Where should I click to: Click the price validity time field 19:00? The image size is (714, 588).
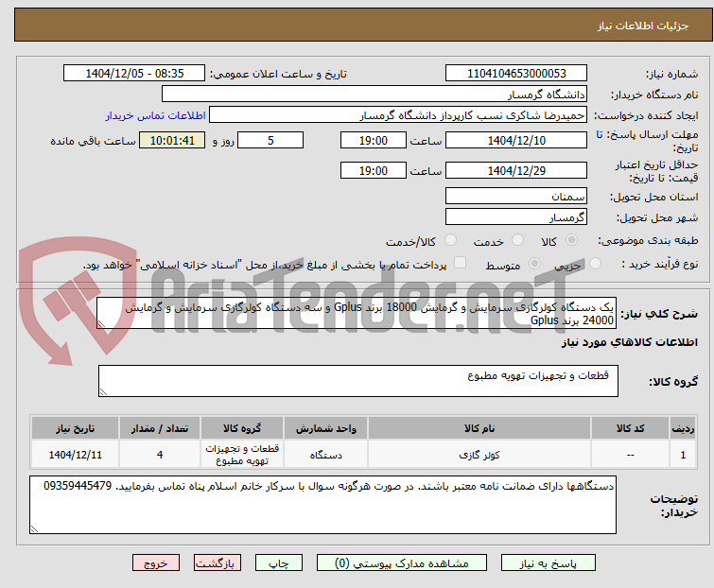pyautogui.click(x=374, y=171)
